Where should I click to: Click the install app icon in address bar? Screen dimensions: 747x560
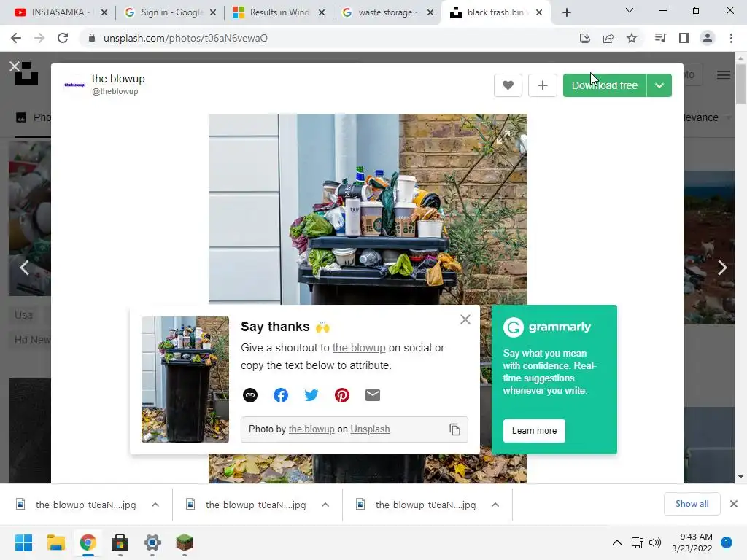(584, 38)
